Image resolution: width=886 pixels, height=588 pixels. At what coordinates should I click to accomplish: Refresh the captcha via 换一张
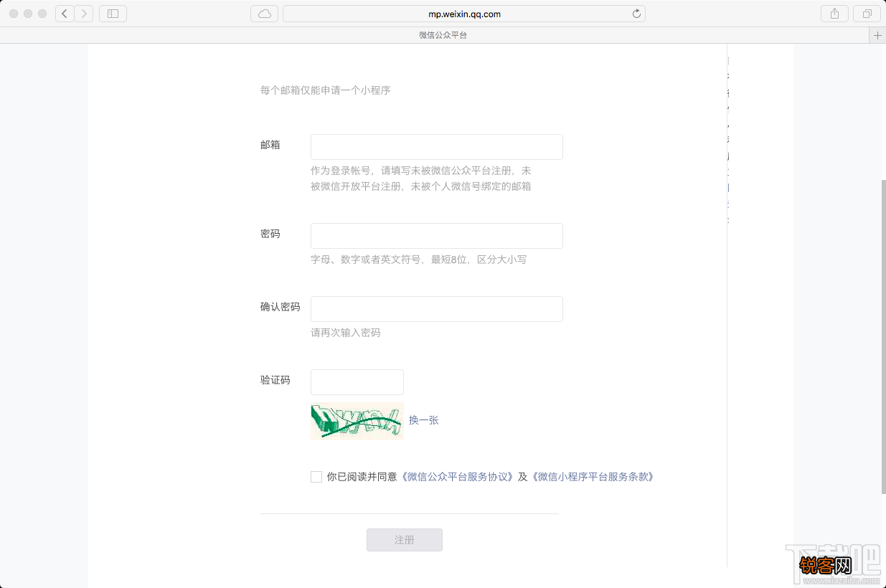pyautogui.click(x=424, y=420)
